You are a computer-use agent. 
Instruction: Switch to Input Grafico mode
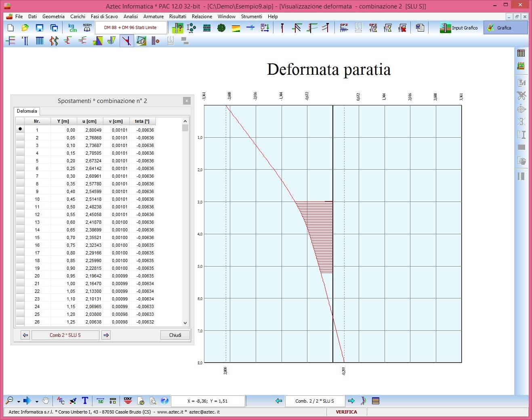point(459,28)
